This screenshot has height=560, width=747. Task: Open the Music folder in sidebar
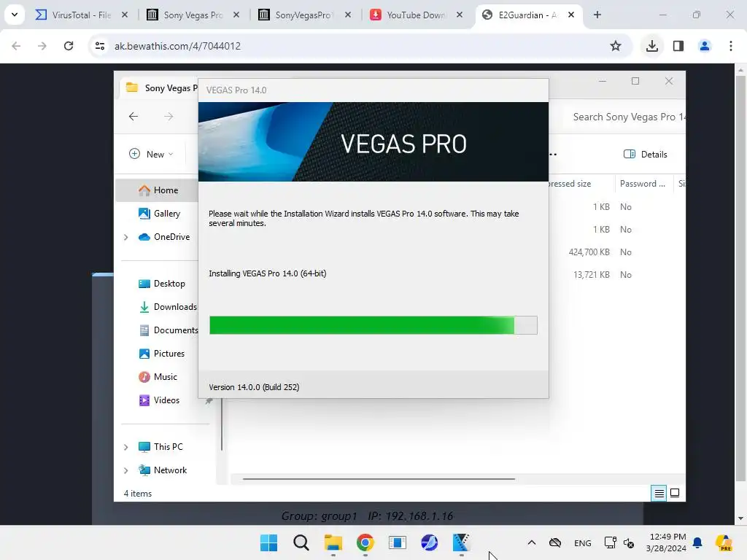(x=158, y=377)
